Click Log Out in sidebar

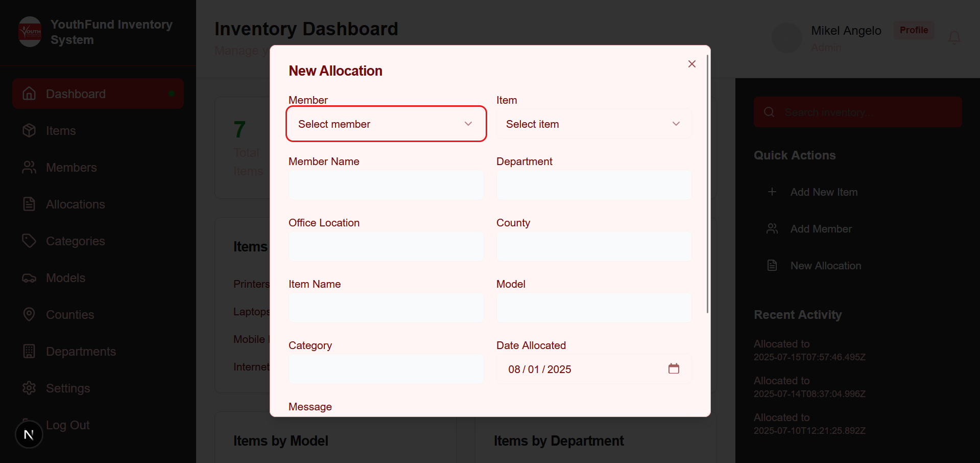click(98, 425)
